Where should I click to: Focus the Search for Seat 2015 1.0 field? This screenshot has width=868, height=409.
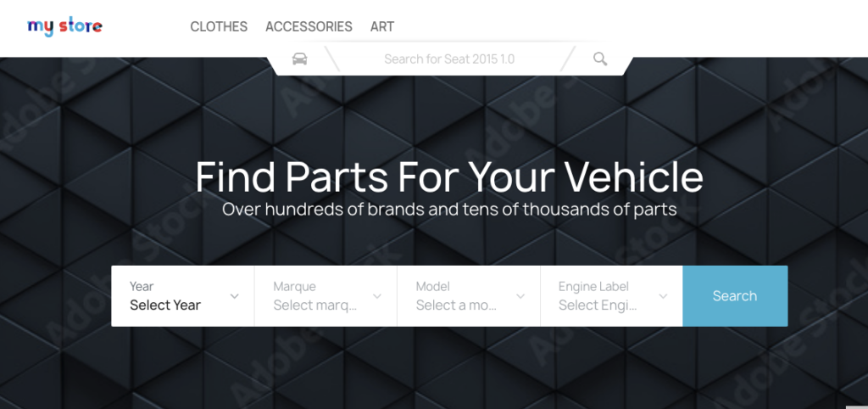pos(449,59)
